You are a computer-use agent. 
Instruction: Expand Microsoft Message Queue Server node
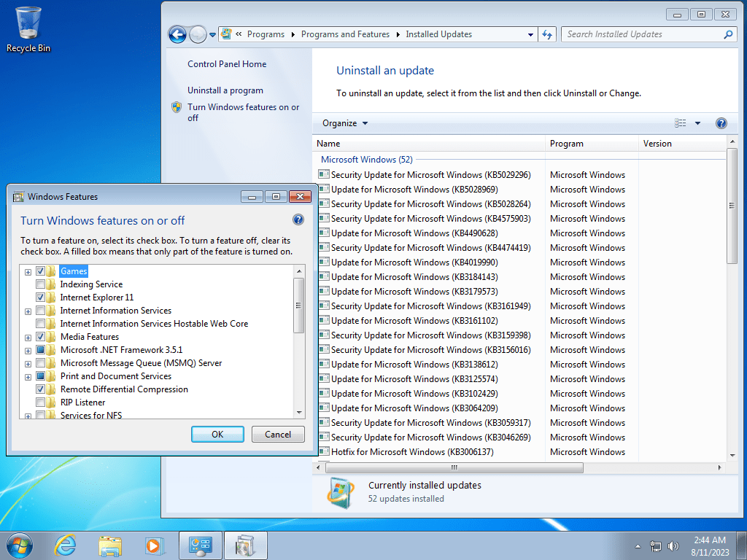tap(28, 365)
